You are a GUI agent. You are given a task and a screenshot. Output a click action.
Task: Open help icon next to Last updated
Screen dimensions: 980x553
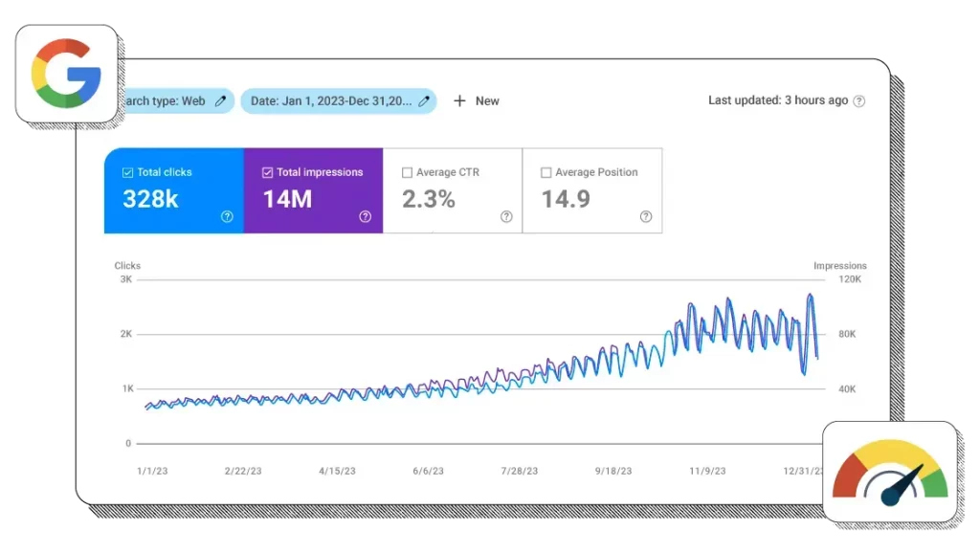(x=858, y=100)
